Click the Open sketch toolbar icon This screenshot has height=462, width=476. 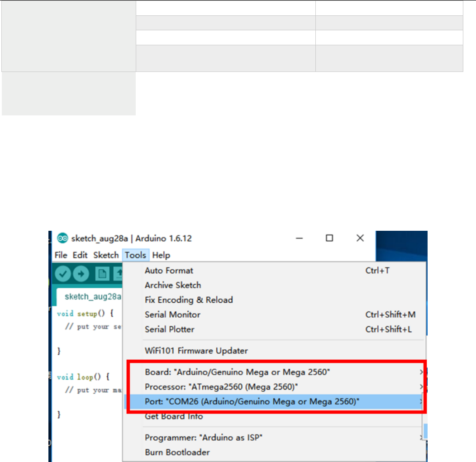[118, 274]
